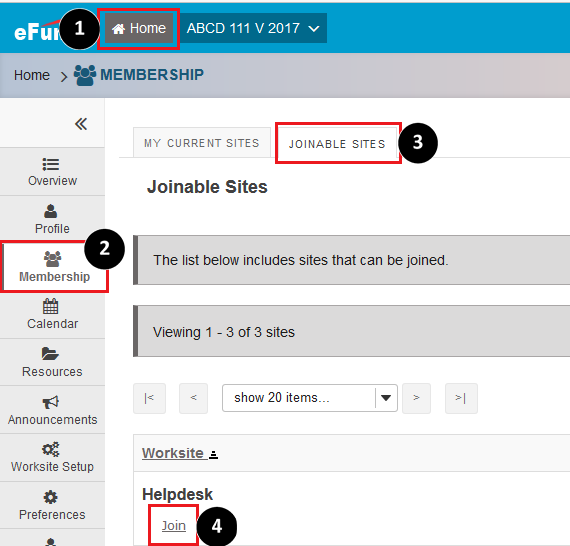Select the Membership group icon in sidebar
Viewport: 570px width, 546px height.
(x=52, y=259)
